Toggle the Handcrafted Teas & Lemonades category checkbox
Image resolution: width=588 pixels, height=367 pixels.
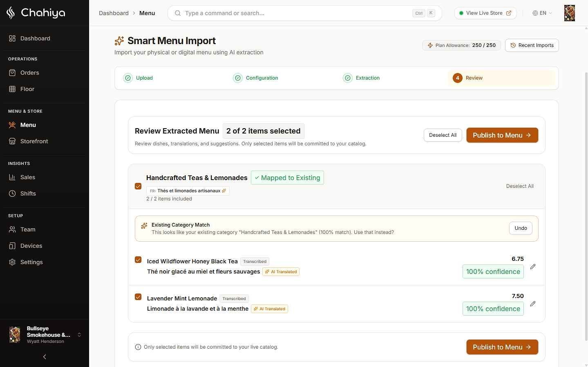(138, 186)
